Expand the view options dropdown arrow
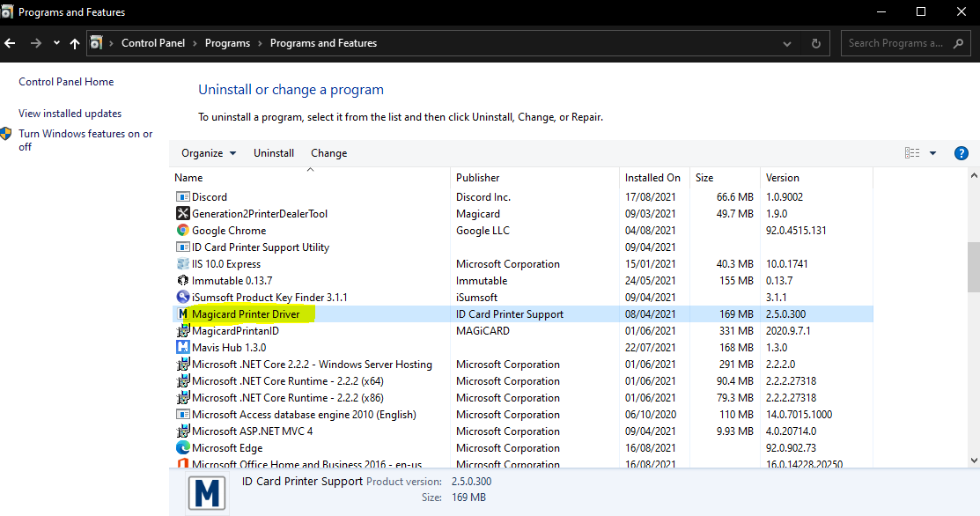 932,153
